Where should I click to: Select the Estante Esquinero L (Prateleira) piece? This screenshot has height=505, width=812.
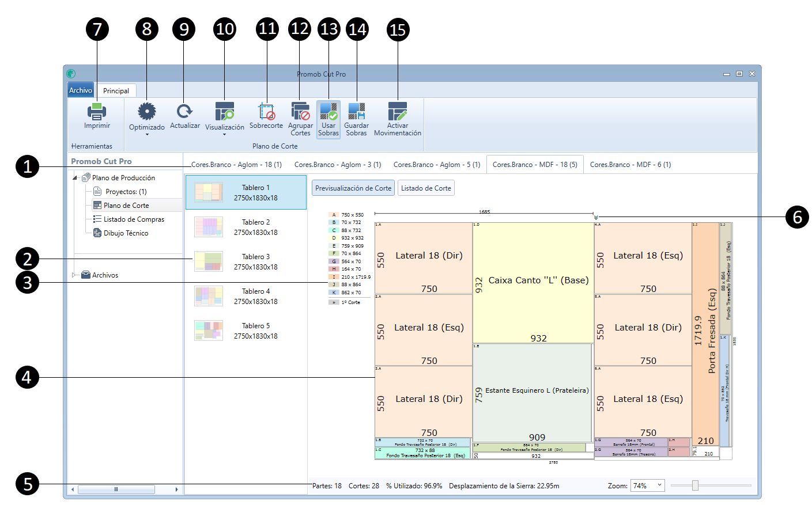pyautogui.click(x=532, y=393)
